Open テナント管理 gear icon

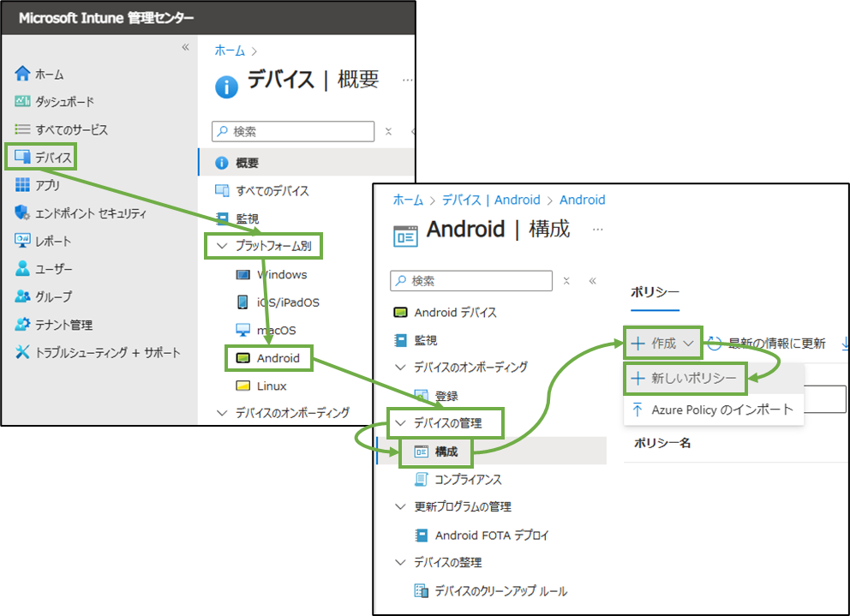(x=22, y=324)
